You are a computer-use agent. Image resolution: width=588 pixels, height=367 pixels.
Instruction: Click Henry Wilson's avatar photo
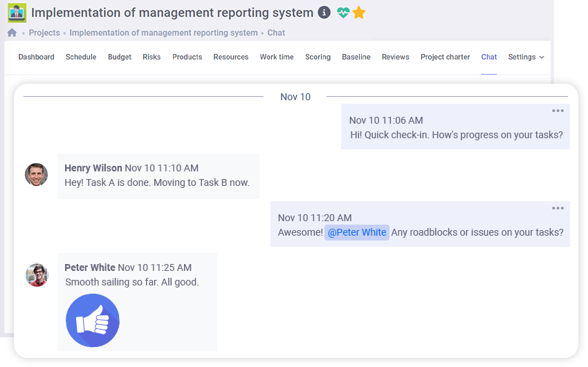(x=37, y=175)
